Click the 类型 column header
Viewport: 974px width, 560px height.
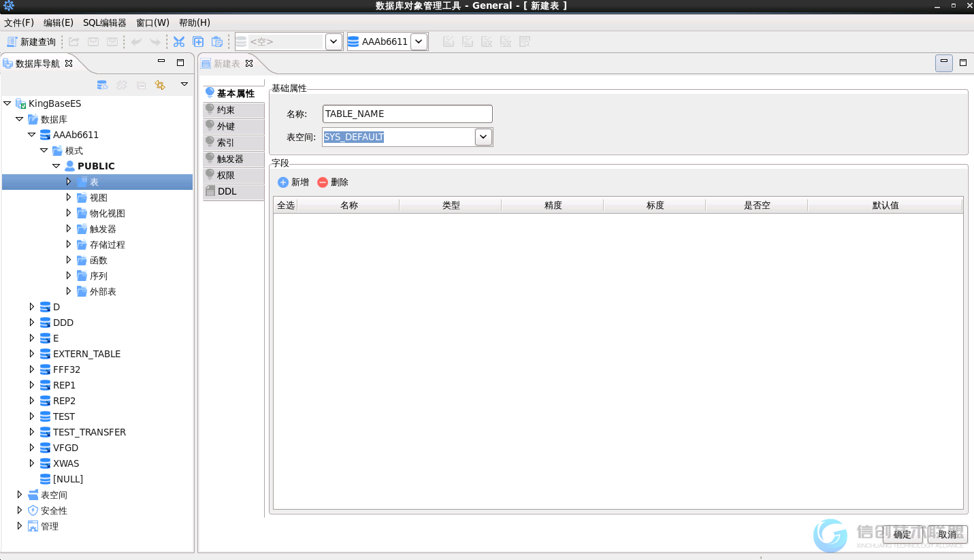[451, 205]
